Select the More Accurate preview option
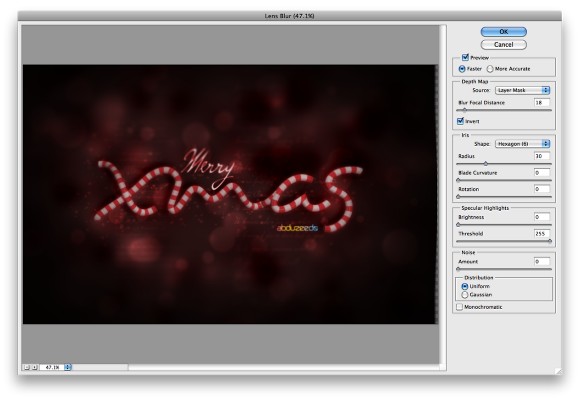Screen dimensions: 580x400 (490, 69)
